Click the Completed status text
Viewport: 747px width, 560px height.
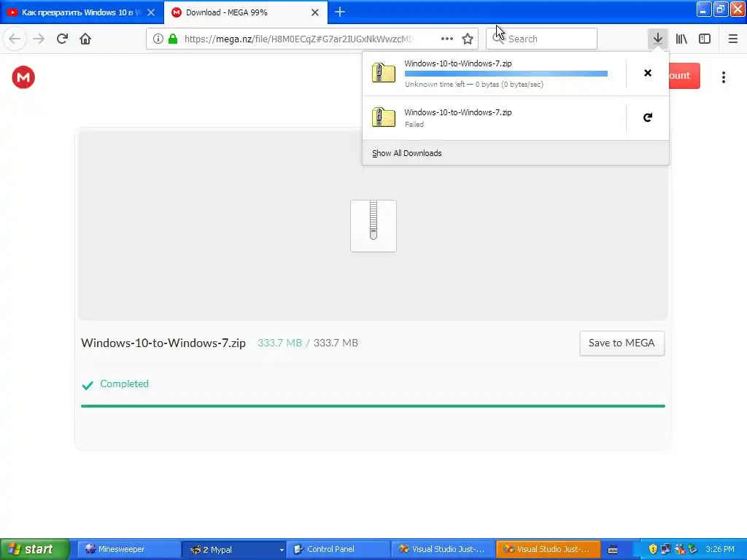124,384
